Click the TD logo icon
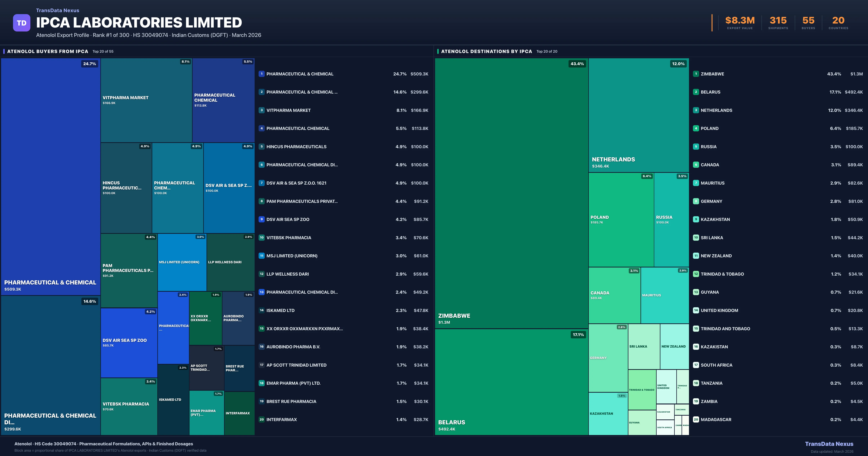The width and height of the screenshot is (868, 456). [x=22, y=23]
